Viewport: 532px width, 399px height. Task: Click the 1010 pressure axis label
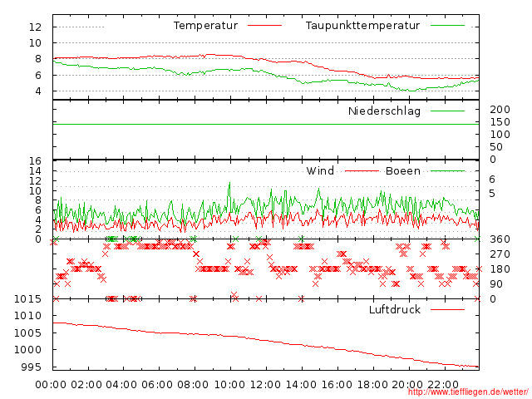(30, 316)
